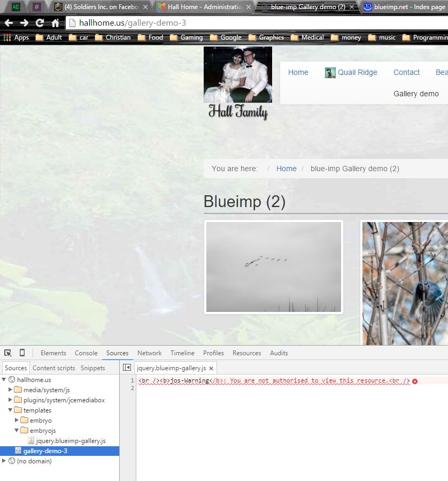The height and width of the screenshot is (481, 448).
Task: Click the browser Back arrow
Action: (x=9, y=23)
